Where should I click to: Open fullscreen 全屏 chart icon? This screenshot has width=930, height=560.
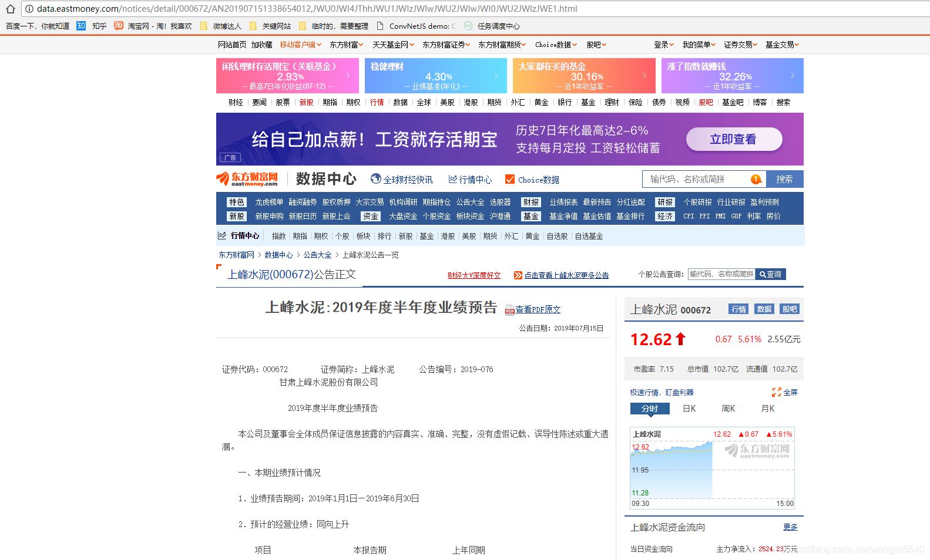[x=777, y=392]
